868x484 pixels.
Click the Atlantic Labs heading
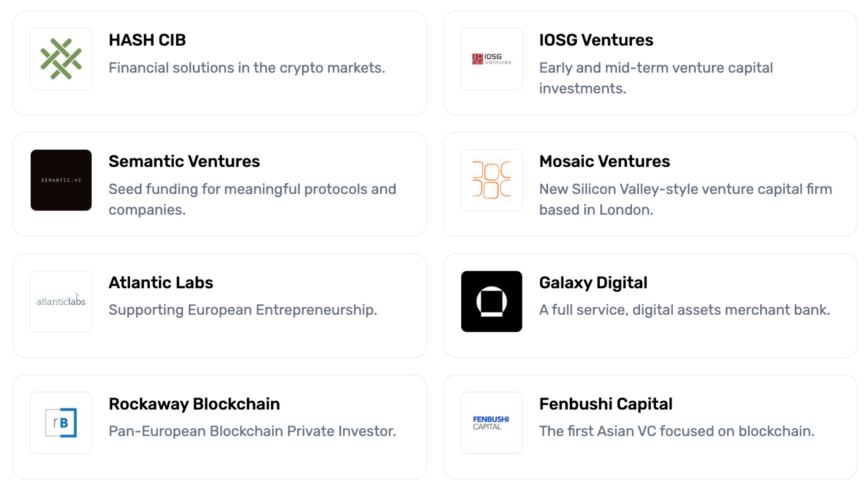161,283
